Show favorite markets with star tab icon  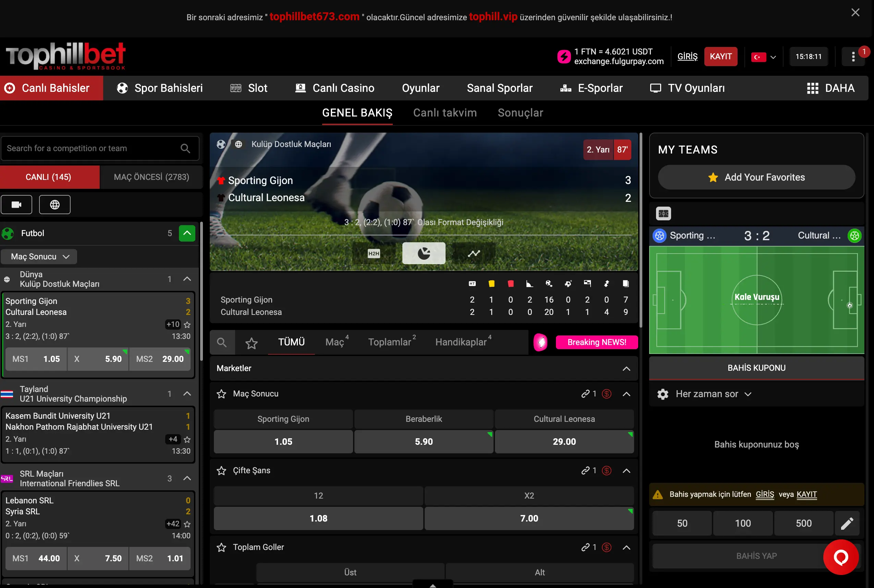(x=251, y=343)
